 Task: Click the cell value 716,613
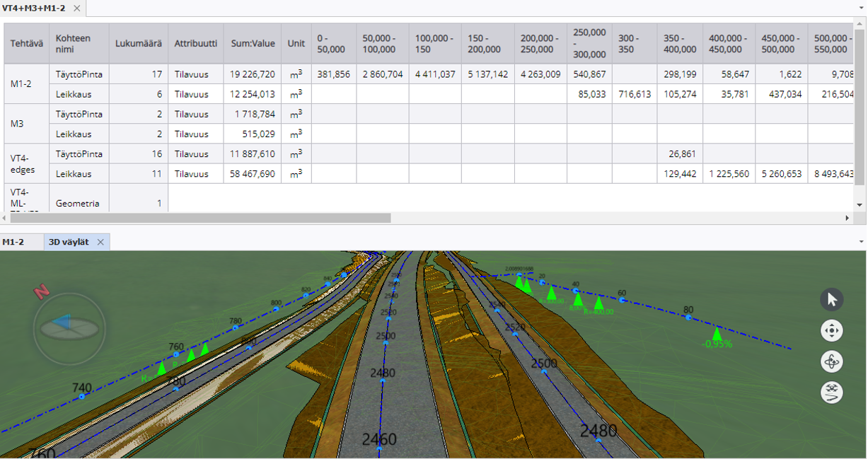[x=635, y=94]
